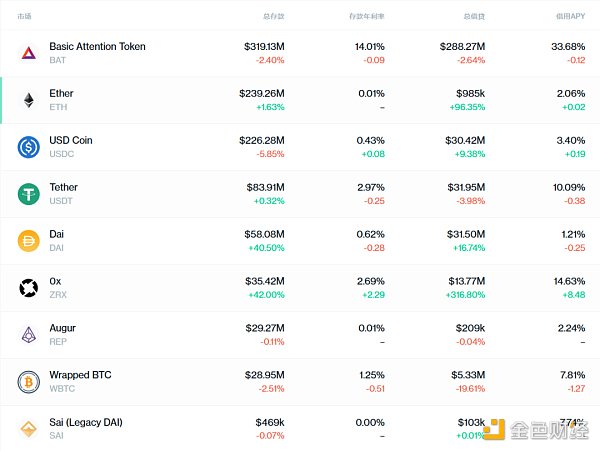Click the +42.00% 0x supply change
The width and height of the screenshot is (600, 451).
[x=266, y=295]
